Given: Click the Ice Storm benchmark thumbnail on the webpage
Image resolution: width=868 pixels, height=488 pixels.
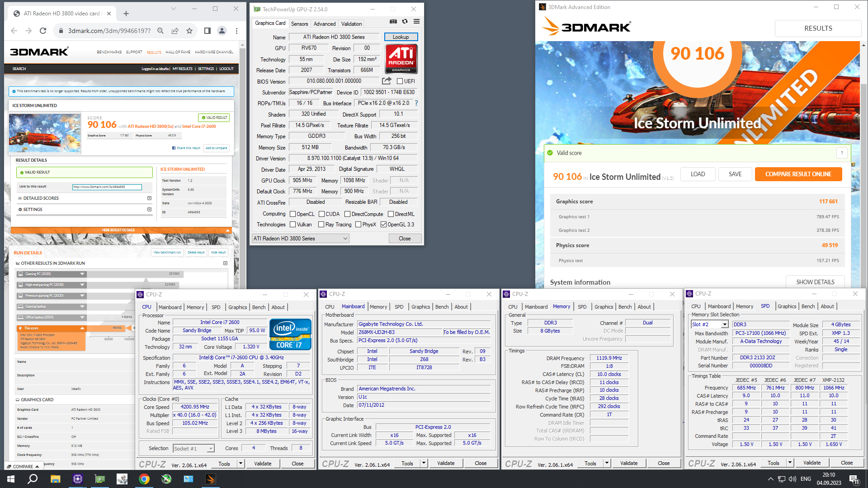Looking at the screenshot, I should (x=45, y=133).
